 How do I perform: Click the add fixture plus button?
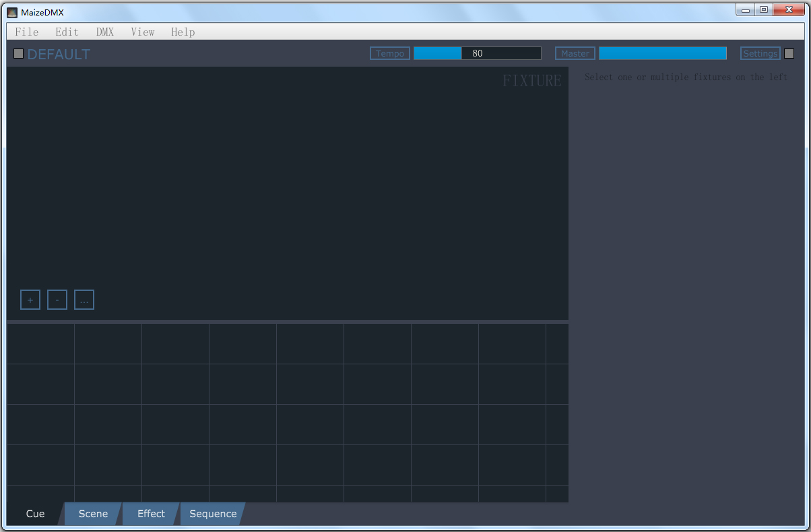click(30, 300)
